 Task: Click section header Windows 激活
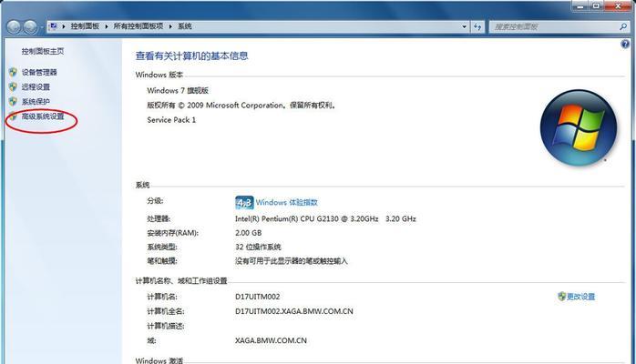(159, 360)
